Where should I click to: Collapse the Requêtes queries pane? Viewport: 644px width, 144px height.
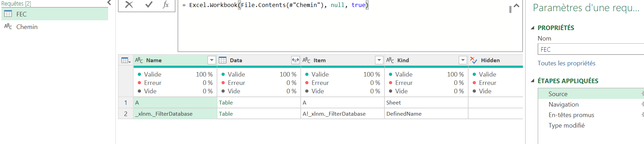point(109,3)
